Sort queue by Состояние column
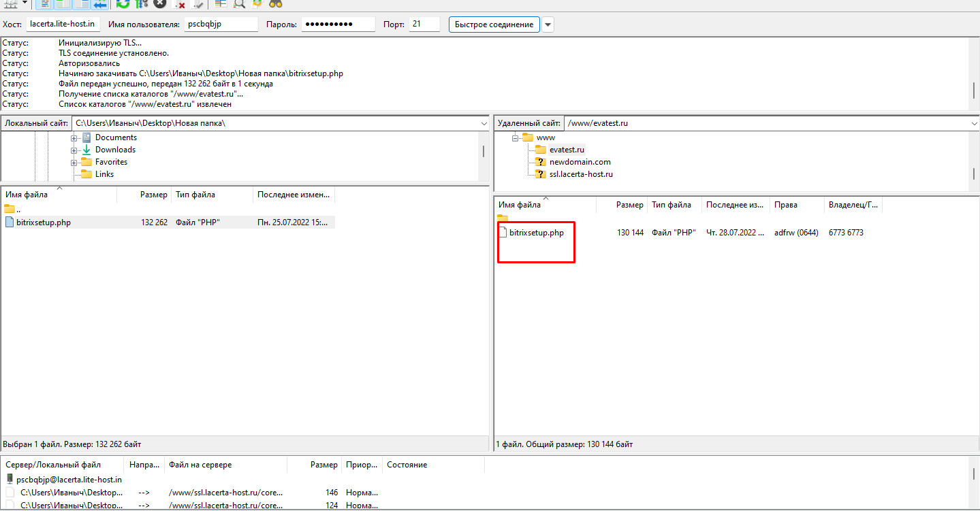 click(434, 465)
